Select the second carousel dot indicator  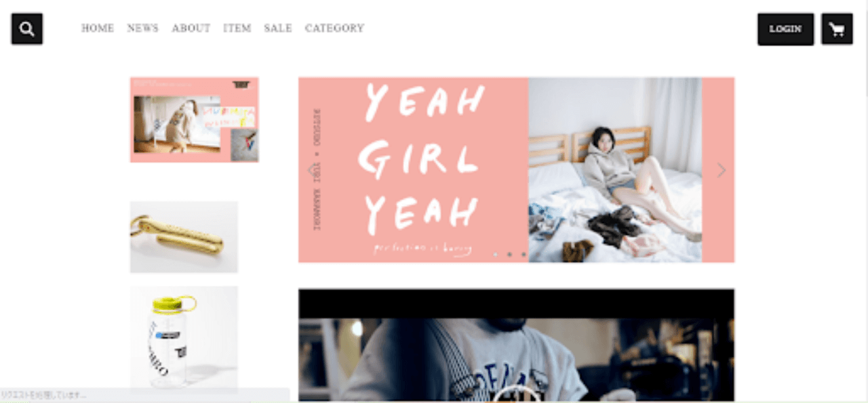point(509,255)
